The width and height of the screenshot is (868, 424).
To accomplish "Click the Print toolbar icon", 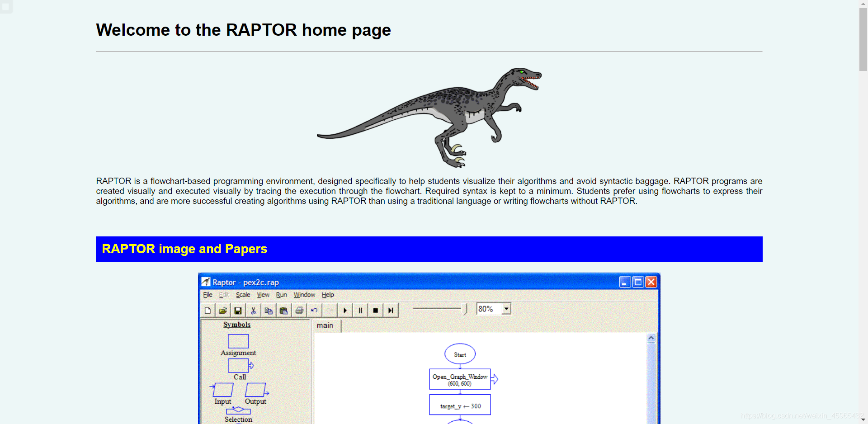I will point(299,310).
